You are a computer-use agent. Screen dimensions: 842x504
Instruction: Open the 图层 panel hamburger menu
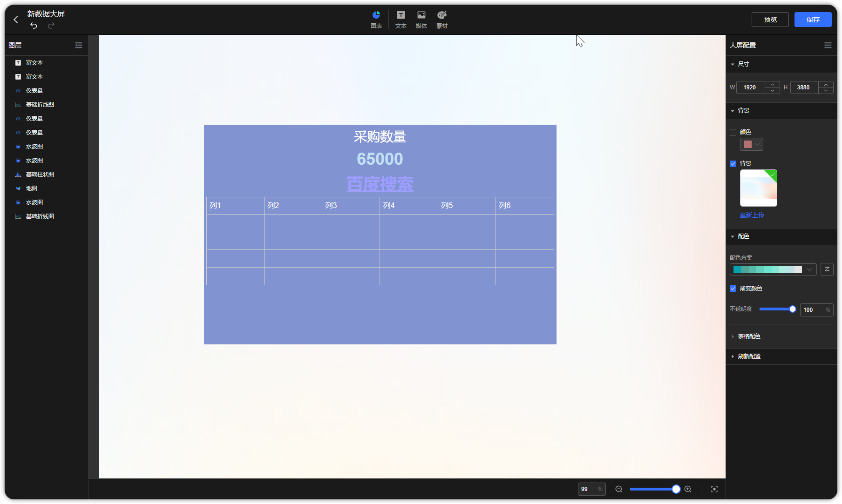point(78,45)
